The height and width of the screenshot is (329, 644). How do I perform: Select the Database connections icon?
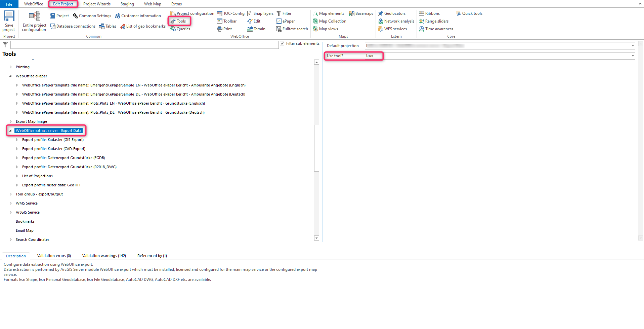point(73,26)
